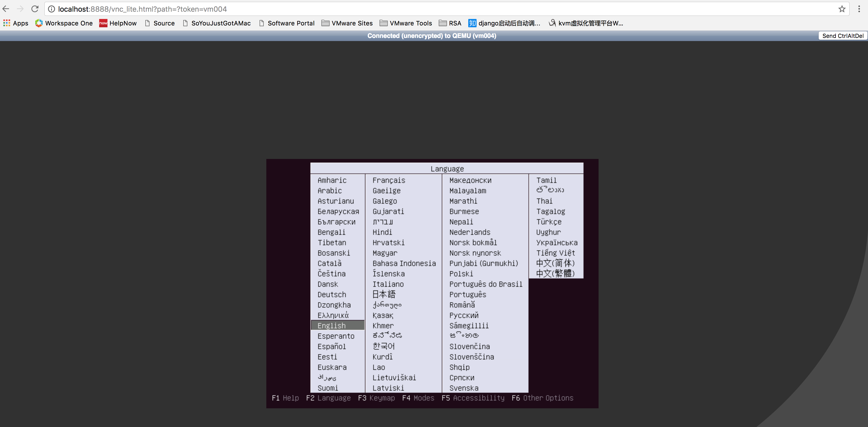Choose Bosanski in the language list

pyautogui.click(x=334, y=253)
